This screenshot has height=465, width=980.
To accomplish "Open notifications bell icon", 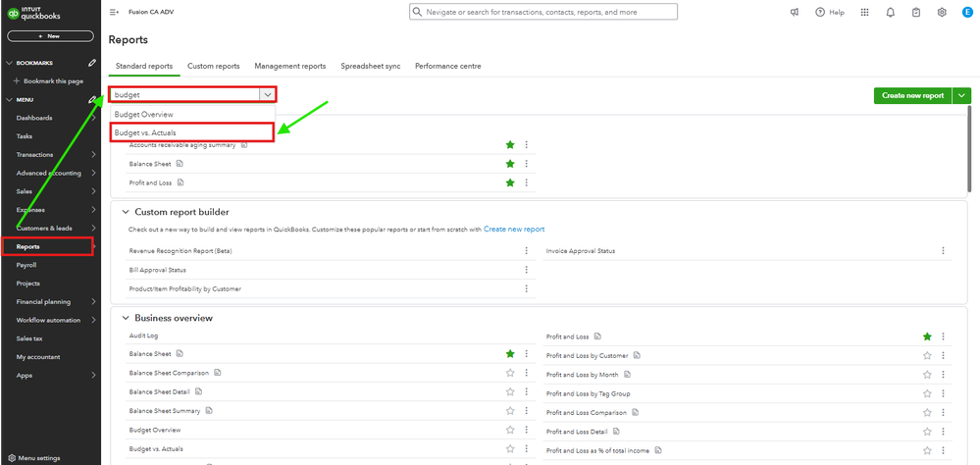I will click(891, 12).
